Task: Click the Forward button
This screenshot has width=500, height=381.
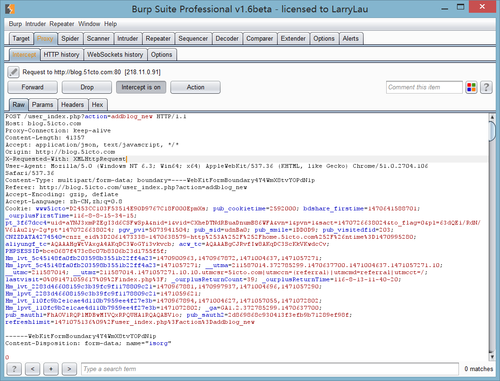Action: point(32,87)
